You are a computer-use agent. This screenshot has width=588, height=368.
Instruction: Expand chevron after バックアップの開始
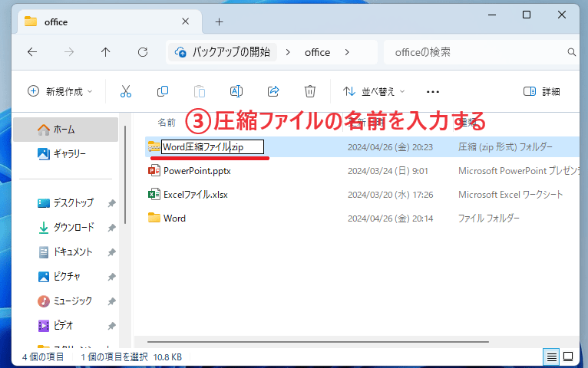tap(288, 52)
